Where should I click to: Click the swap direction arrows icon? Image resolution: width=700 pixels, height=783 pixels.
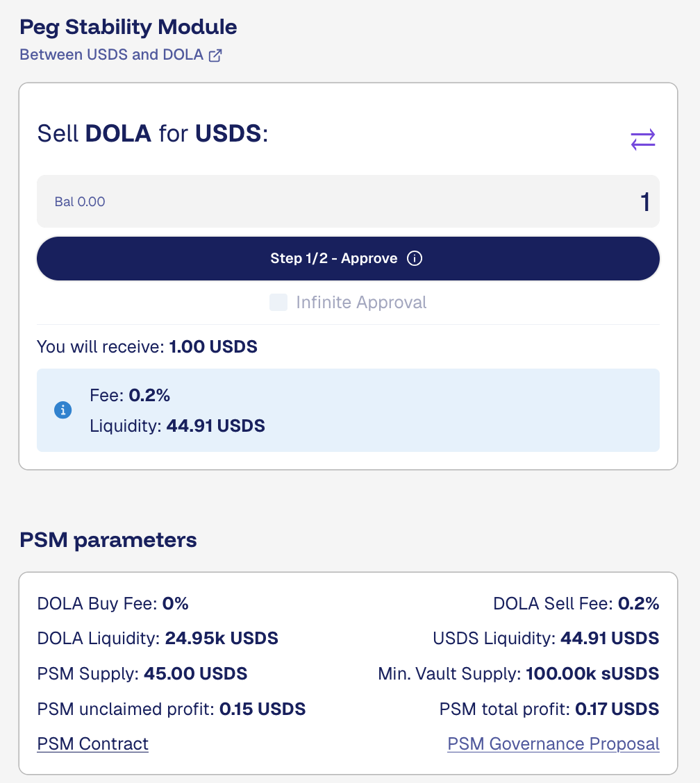[x=642, y=140]
